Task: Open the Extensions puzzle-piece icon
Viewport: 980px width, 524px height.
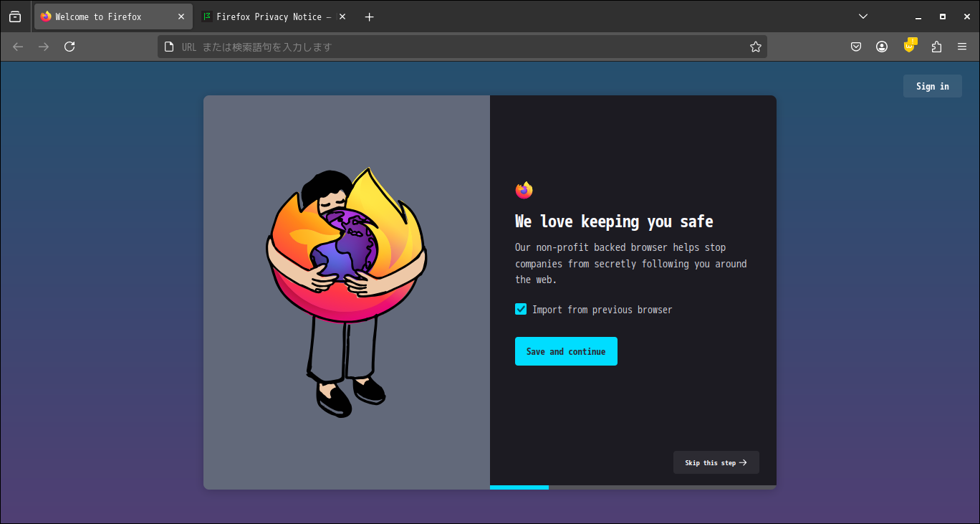Action: [936, 46]
